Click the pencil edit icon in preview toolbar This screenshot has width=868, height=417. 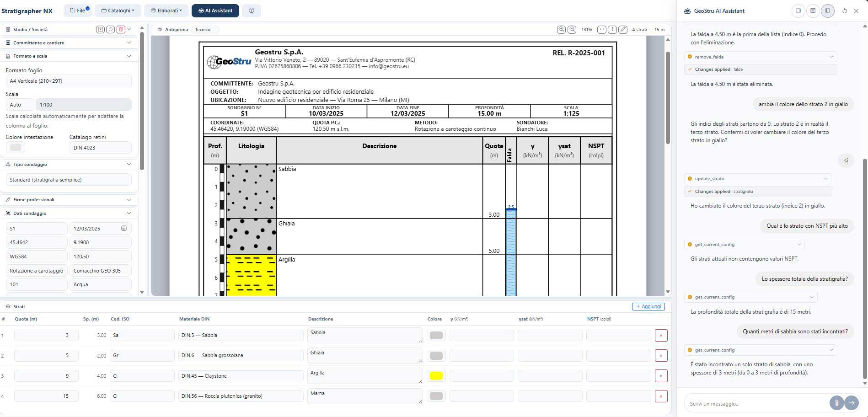tap(623, 30)
